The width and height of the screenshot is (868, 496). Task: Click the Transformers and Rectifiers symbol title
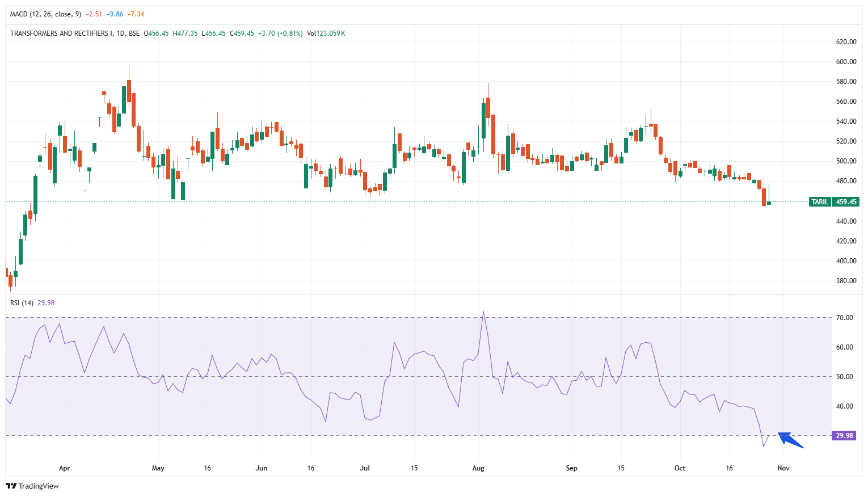tap(75, 33)
